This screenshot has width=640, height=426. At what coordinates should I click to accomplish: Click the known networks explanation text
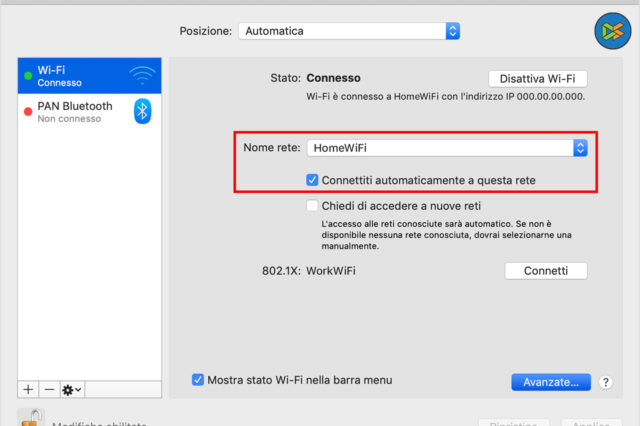[x=447, y=235]
